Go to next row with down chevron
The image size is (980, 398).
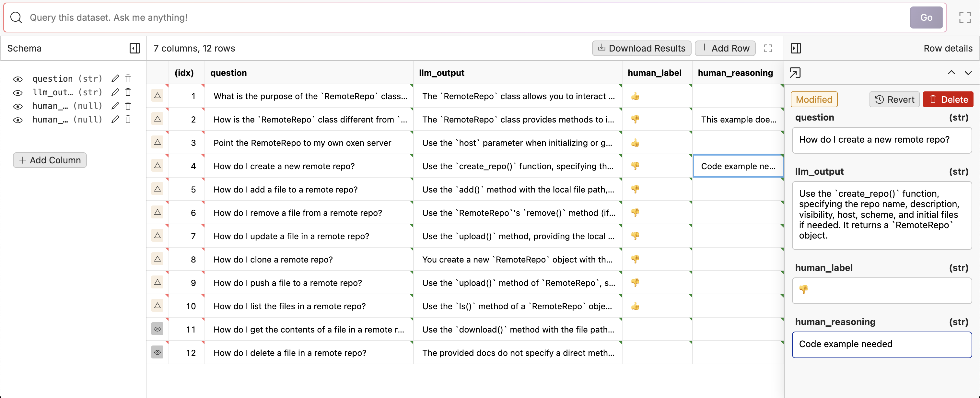(968, 73)
